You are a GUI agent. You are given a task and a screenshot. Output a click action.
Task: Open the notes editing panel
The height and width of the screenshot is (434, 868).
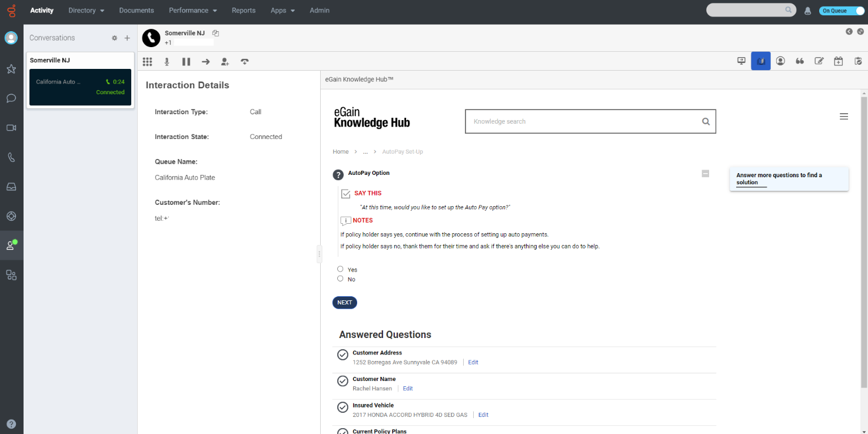click(x=819, y=61)
